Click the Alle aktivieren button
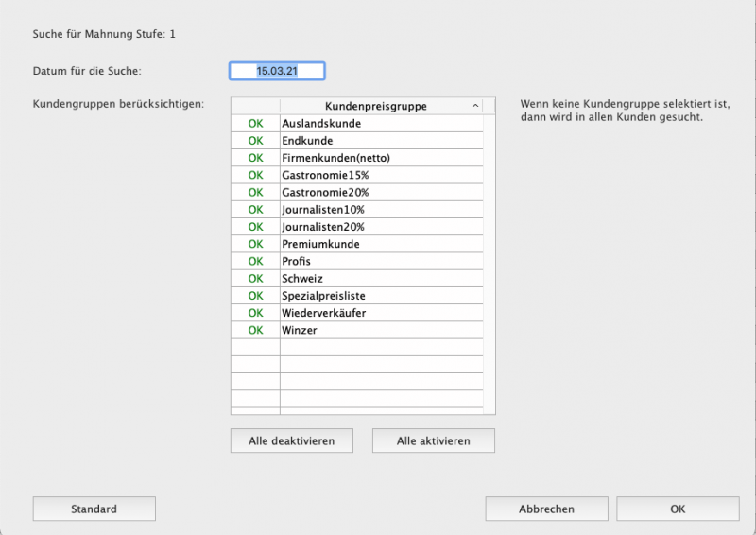 click(434, 440)
